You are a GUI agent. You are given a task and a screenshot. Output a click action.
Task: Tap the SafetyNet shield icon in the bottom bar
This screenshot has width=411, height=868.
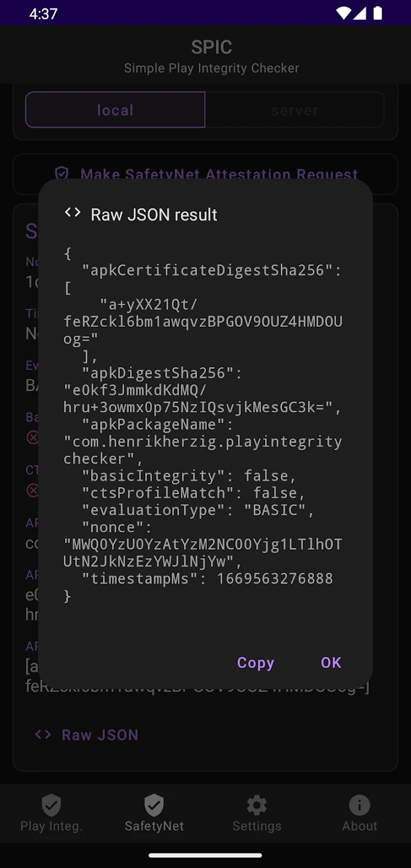point(154,805)
